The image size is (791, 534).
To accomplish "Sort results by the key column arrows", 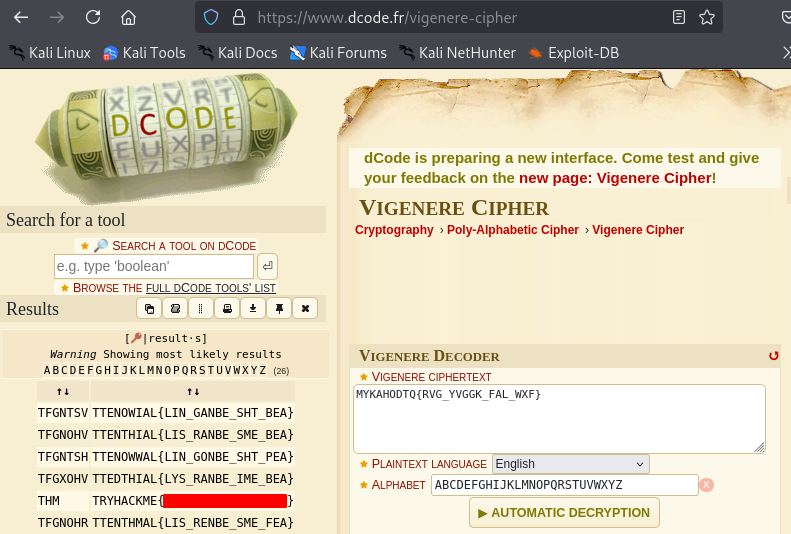I will click(63, 391).
